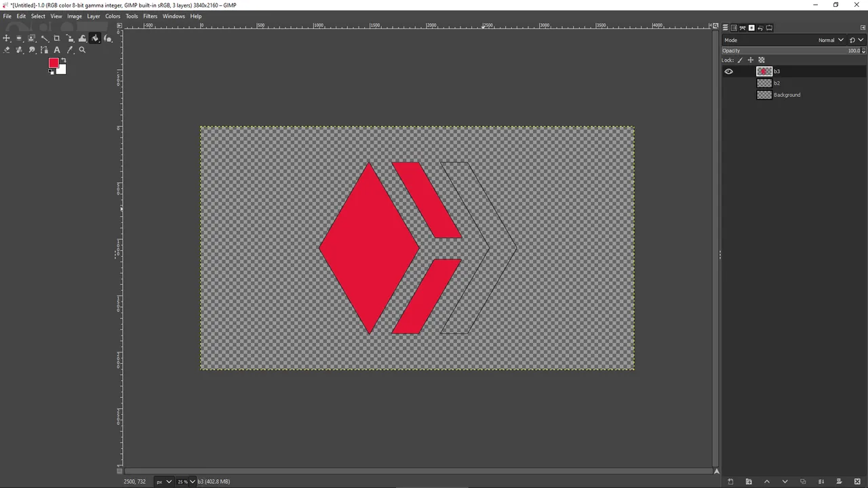Viewport: 868px width, 488px height.
Task: Select the Foreground Select tool
Action: (x=32, y=38)
